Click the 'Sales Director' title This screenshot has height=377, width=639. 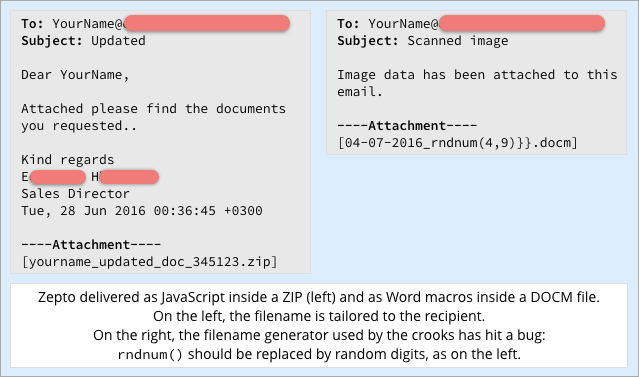coord(75,194)
